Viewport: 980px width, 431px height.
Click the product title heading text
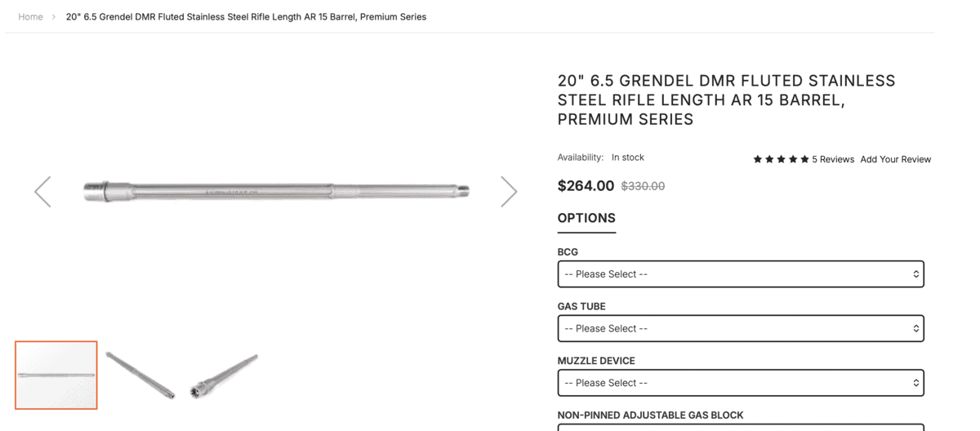tap(726, 100)
